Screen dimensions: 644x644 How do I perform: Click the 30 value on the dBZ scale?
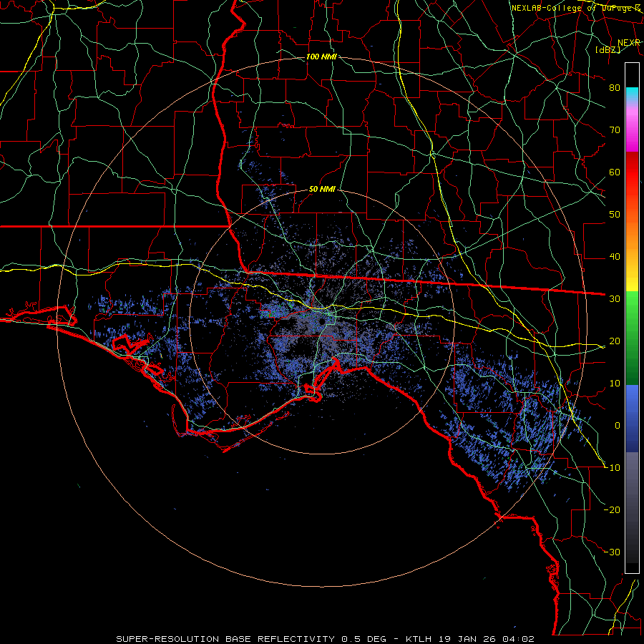click(x=615, y=299)
